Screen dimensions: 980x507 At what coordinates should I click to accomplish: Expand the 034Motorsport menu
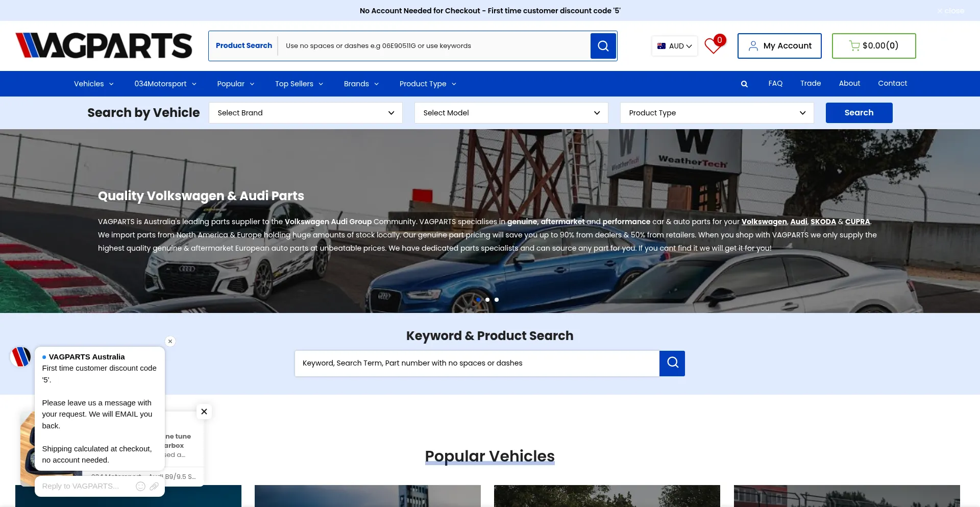coord(165,84)
